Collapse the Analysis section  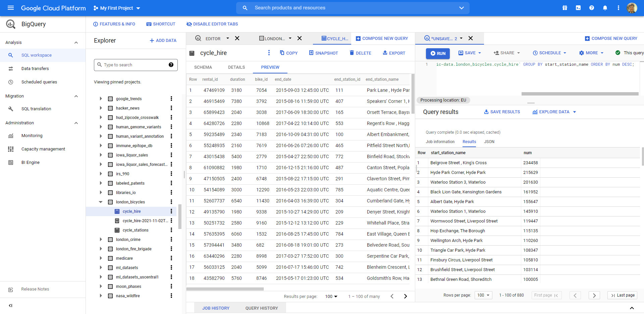(76, 43)
